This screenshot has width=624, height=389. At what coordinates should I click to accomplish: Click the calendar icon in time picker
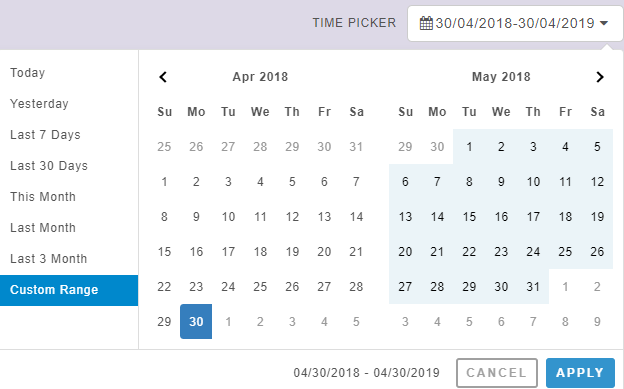tap(426, 23)
